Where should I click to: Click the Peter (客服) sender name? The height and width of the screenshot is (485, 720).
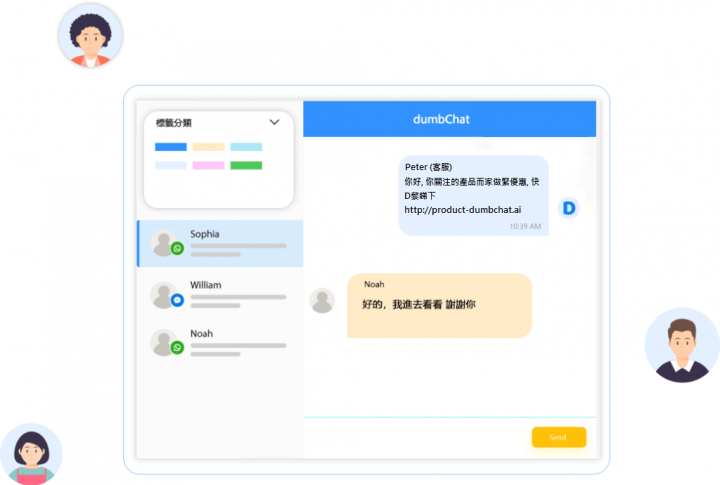[428, 167]
